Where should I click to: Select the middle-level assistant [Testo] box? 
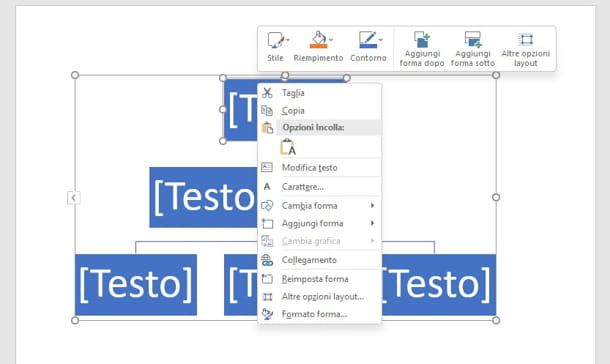click(203, 197)
